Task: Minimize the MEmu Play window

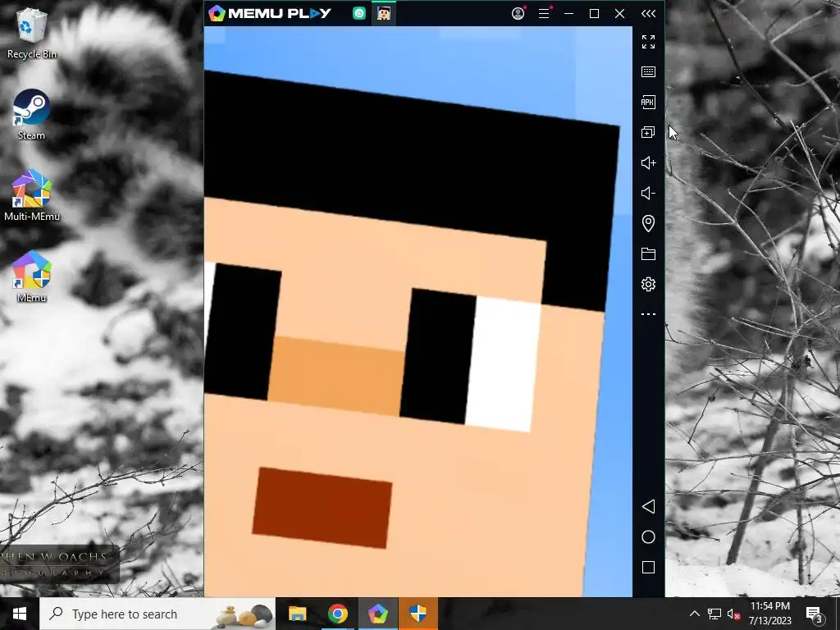Action: pyautogui.click(x=569, y=13)
